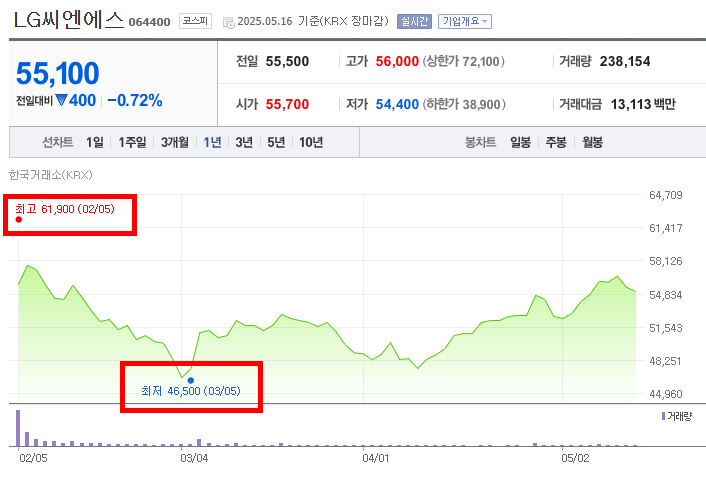The width and height of the screenshot is (706, 477).
Task: Click the stock code 064400
Action: click(x=149, y=22)
